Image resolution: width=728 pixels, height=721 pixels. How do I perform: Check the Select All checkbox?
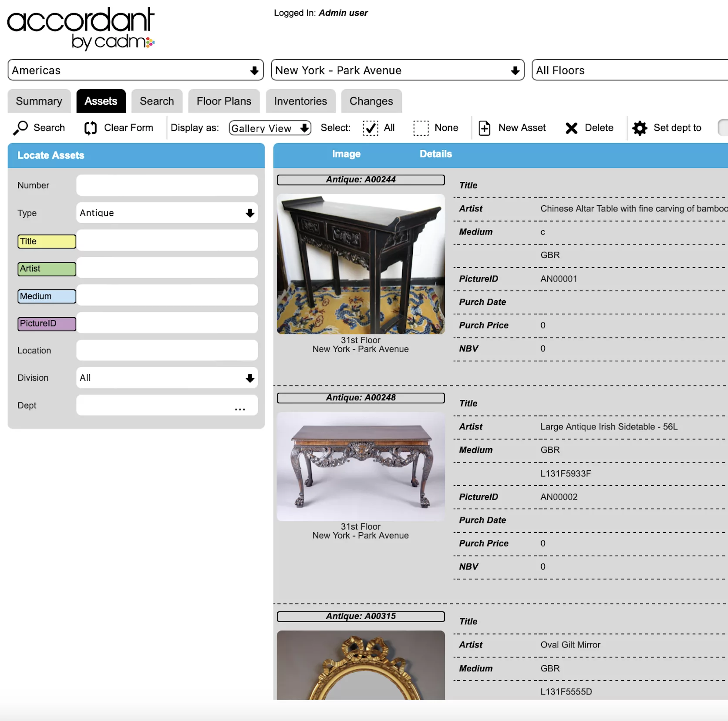click(371, 128)
